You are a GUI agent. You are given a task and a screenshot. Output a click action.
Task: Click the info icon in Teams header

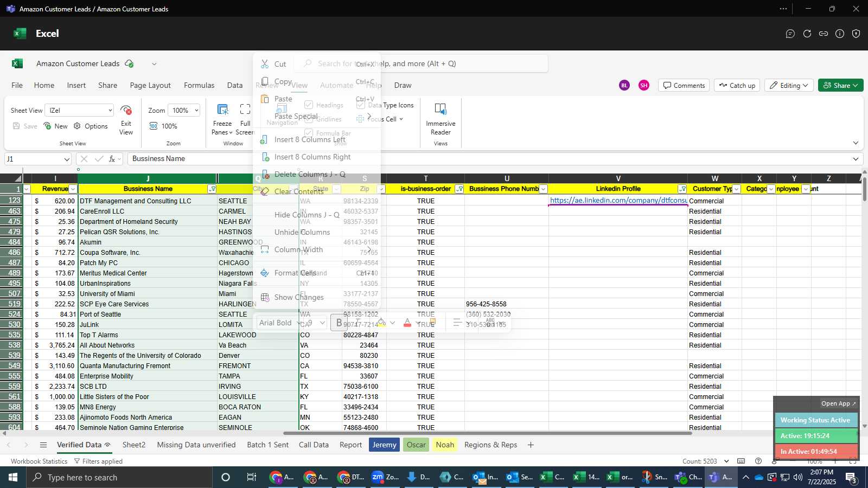click(x=840, y=34)
